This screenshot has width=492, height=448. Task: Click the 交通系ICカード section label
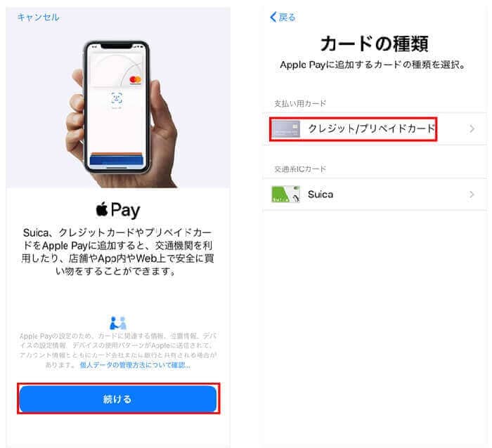[x=300, y=169]
